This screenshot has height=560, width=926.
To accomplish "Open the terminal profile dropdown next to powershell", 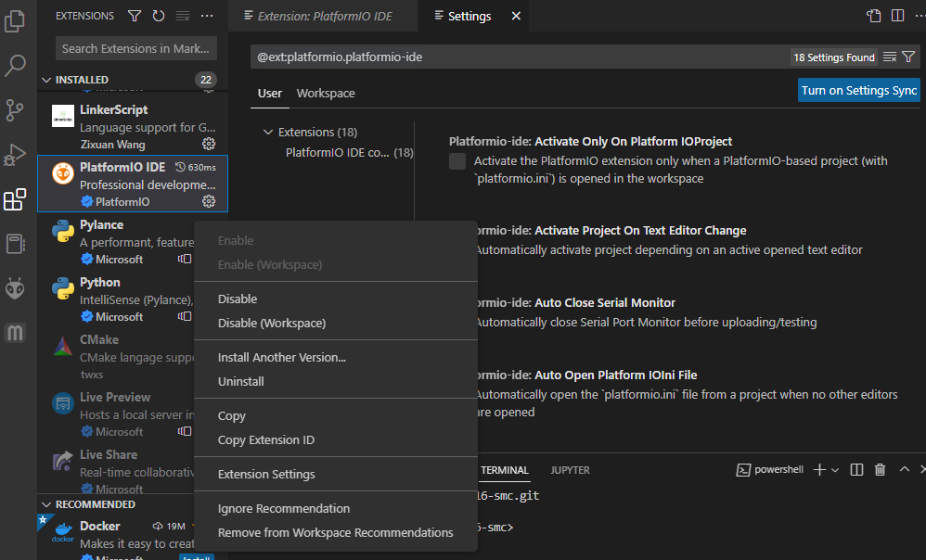I will tap(833, 469).
